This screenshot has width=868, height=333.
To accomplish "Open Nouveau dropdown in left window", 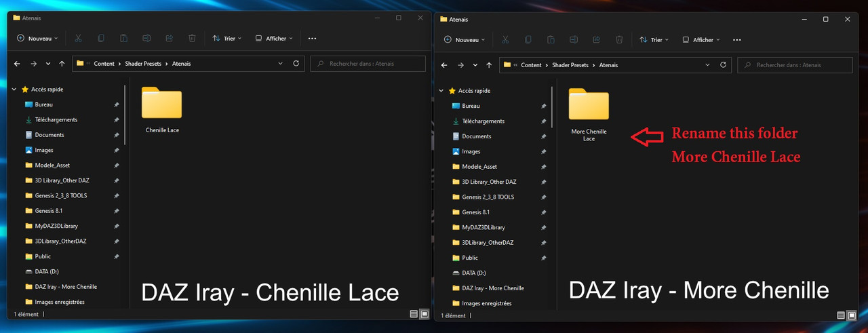I will (x=37, y=39).
